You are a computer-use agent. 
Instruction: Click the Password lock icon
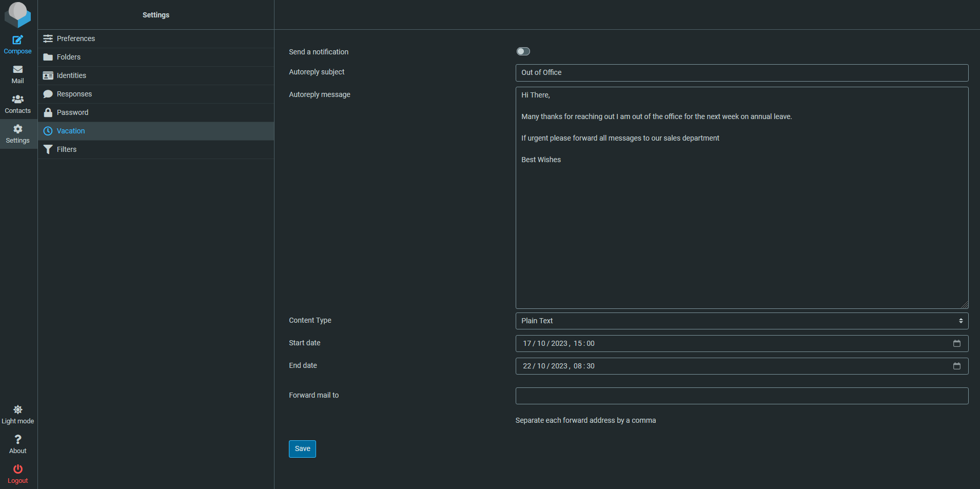coord(48,112)
